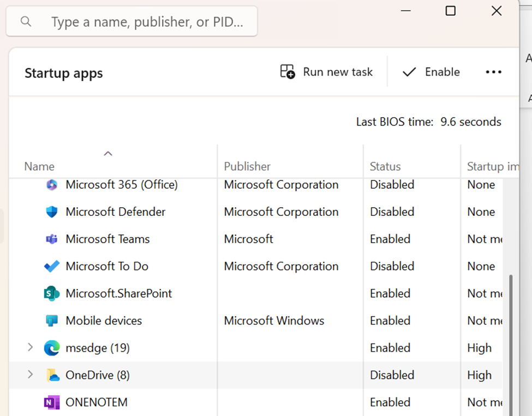Viewport: 532px width, 416px height.
Task: Click Disabled status of OneDrive row
Action: (x=392, y=375)
